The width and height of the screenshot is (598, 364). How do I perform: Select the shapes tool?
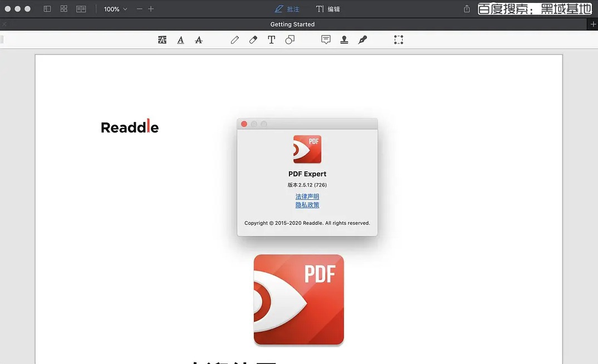tap(290, 40)
